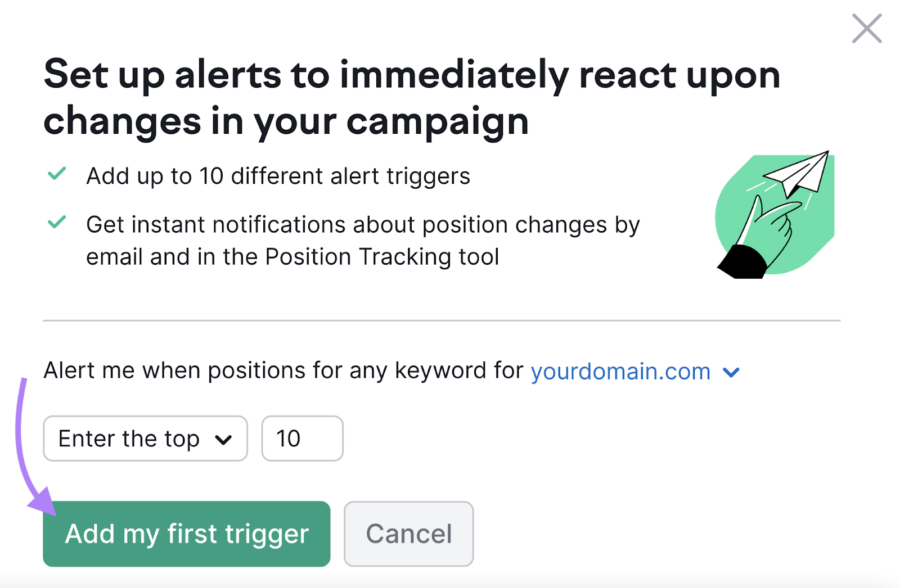This screenshot has height=588, width=900.
Task: Click the chevron arrow beside yourdomain.com
Action: pyautogui.click(x=731, y=372)
